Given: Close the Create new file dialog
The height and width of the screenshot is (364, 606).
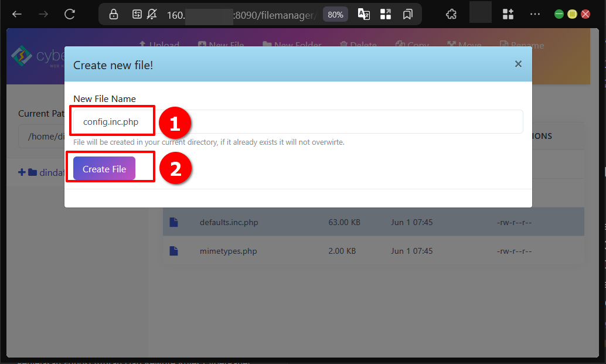Looking at the screenshot, I should (x=518, y=64).
